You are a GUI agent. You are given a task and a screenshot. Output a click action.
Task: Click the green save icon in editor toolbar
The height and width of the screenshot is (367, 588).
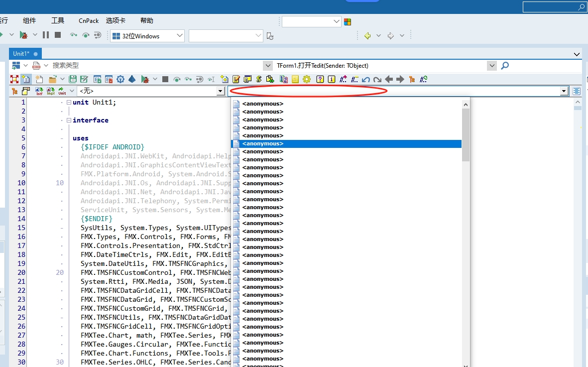pyautogui.click(x=73, y=79)
